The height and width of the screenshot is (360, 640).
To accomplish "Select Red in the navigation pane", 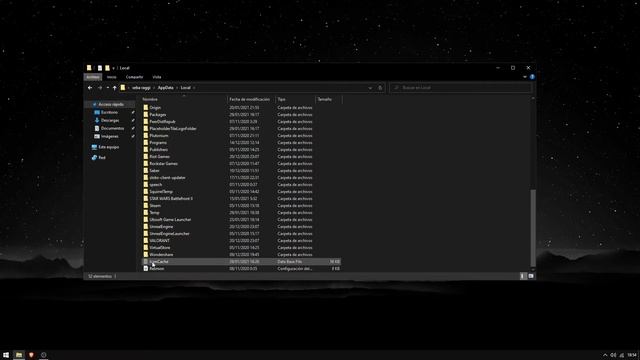I will [x=102, y=158].
